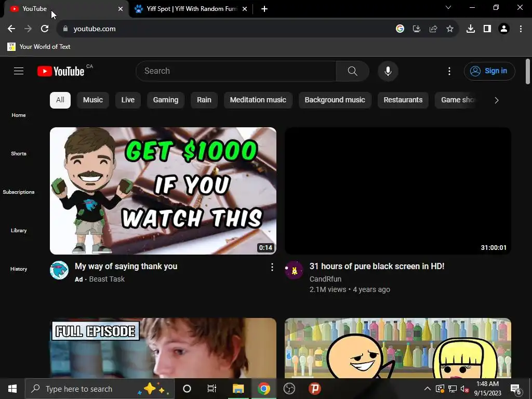Open the notification center icon
This screenshot has width=532, height=399.
point(516,389)
